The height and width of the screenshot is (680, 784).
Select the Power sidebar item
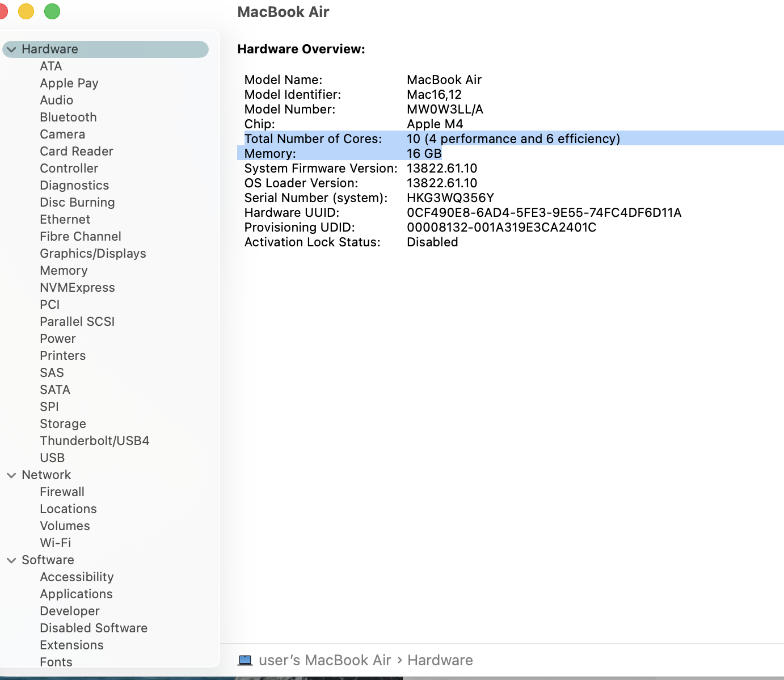click(x=57, y=338)
